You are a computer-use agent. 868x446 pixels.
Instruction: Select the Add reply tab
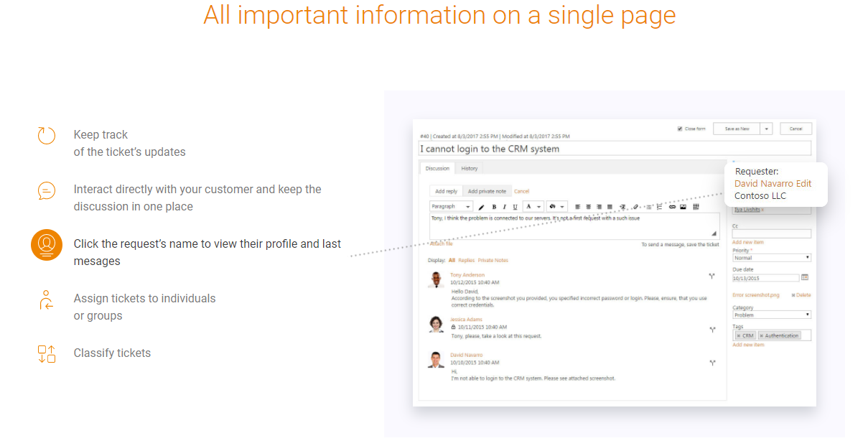(x=447, y=191)
